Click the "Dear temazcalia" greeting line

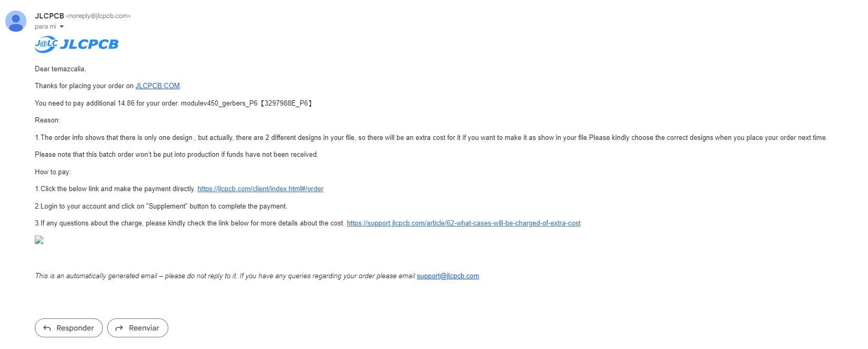60,69
